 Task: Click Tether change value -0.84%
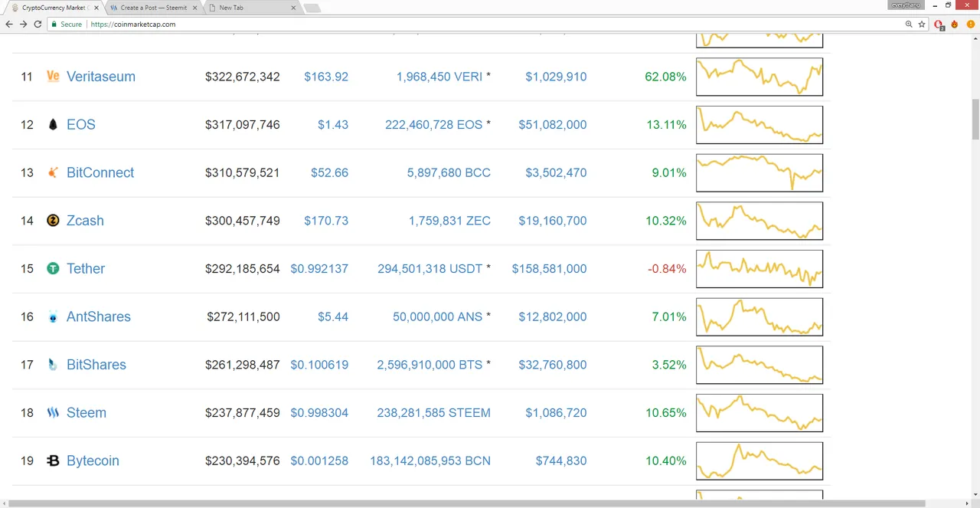point(667,269)
